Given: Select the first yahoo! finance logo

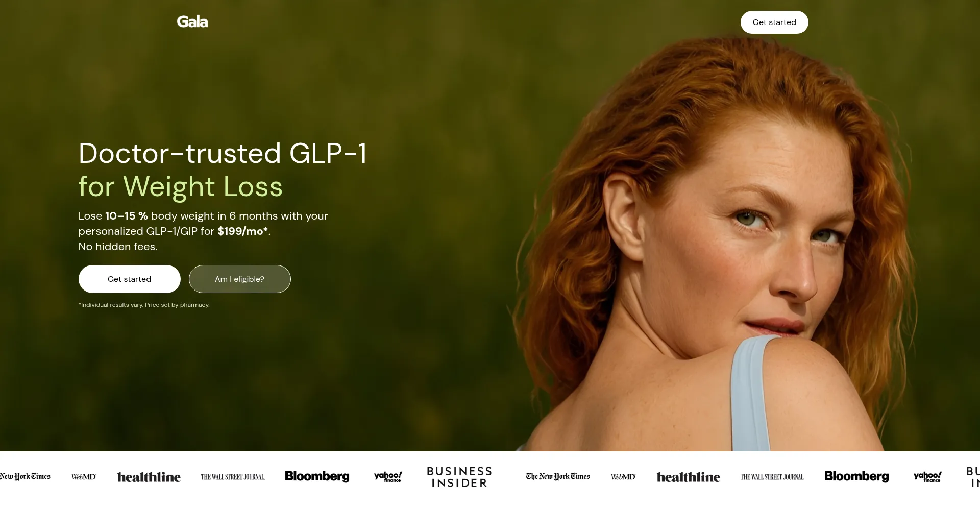Looking at the screenshot, I should (x=388, y=477).
